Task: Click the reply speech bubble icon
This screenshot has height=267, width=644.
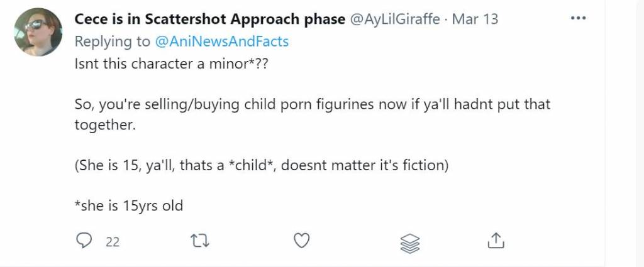Action: pos(84,240)
